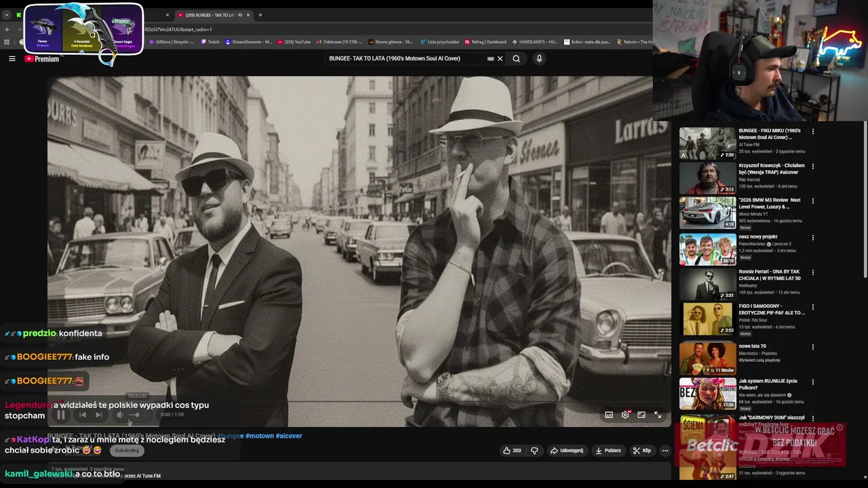Dislike the BUNGEE video

click(534, 450)
